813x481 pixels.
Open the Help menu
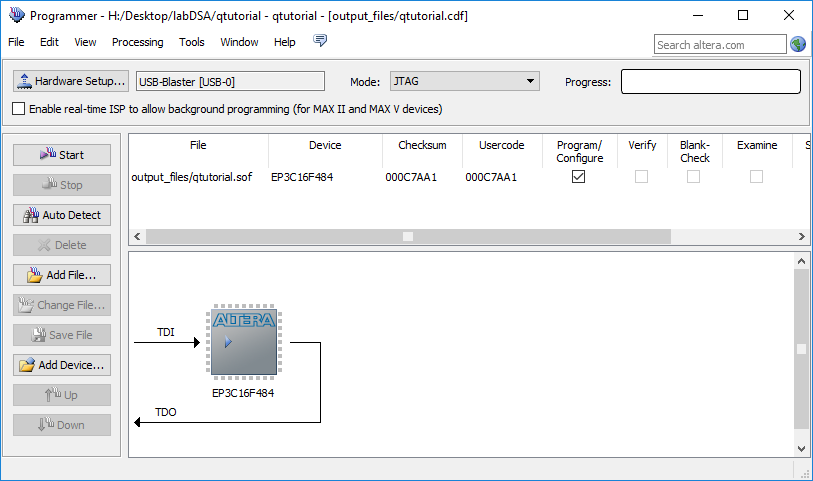coord(285,42)
